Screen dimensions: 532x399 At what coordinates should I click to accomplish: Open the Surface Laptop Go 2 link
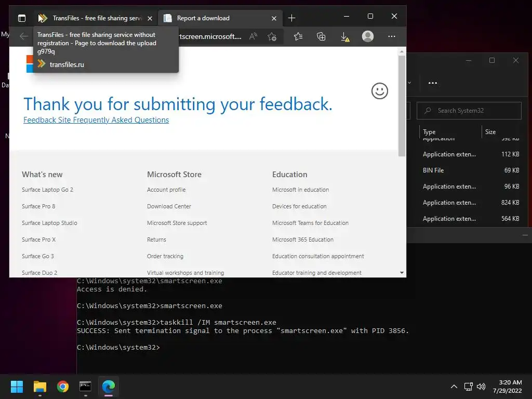coord(47,190)
